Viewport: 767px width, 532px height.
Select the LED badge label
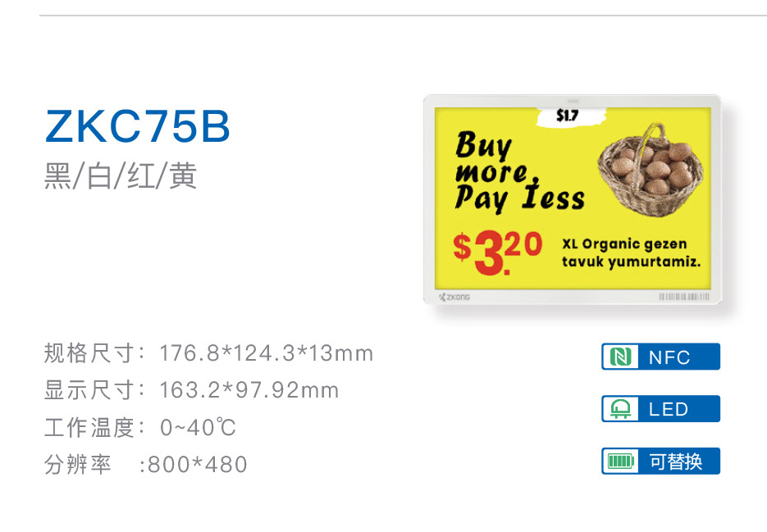coord(669,410)
